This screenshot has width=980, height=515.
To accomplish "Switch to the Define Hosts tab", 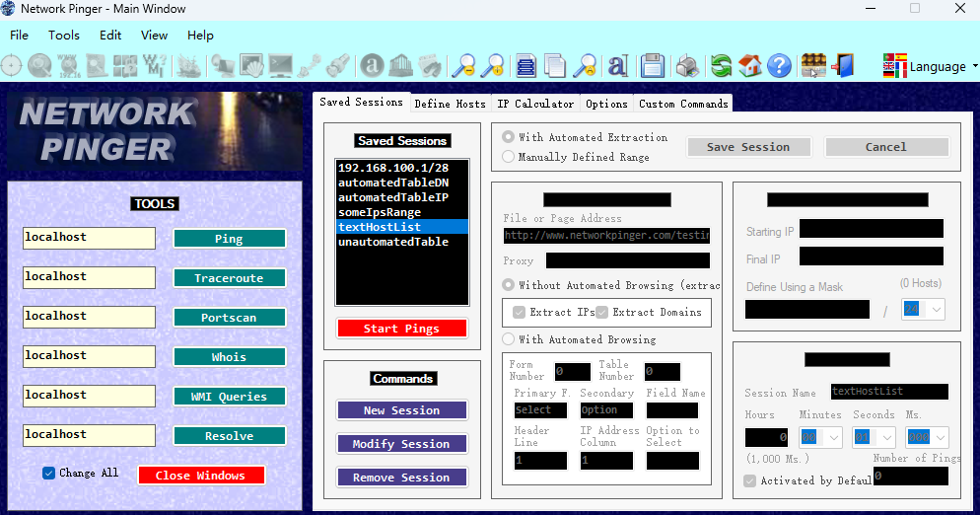I will click(x=450, y=104).
